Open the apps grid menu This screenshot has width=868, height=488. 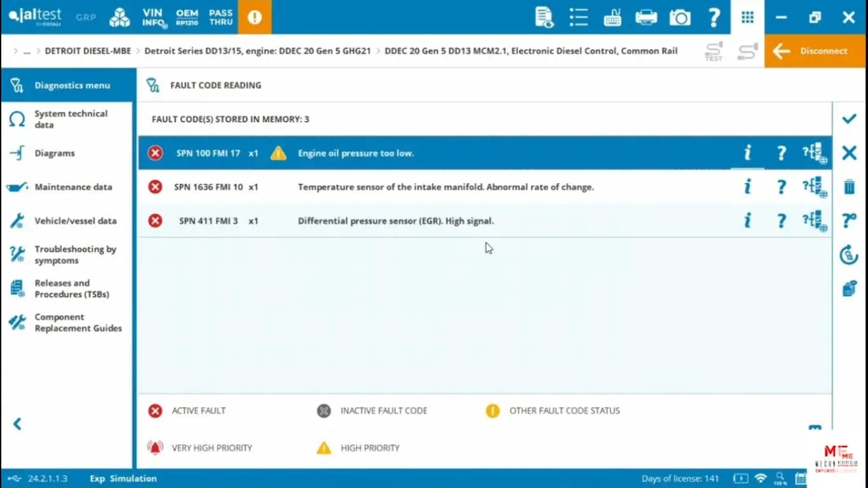747,17
